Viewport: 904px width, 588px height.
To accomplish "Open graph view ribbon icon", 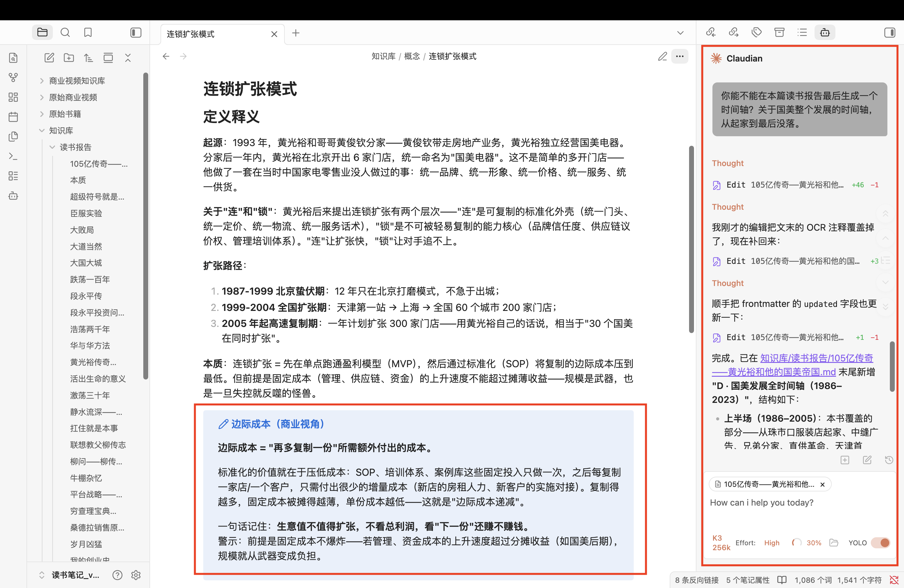I will click(13, 77).
